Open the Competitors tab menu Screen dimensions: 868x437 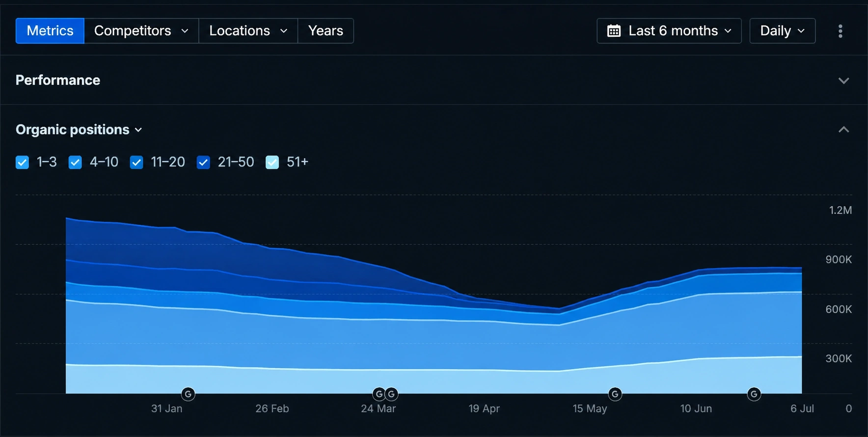[x=141, y=31]
